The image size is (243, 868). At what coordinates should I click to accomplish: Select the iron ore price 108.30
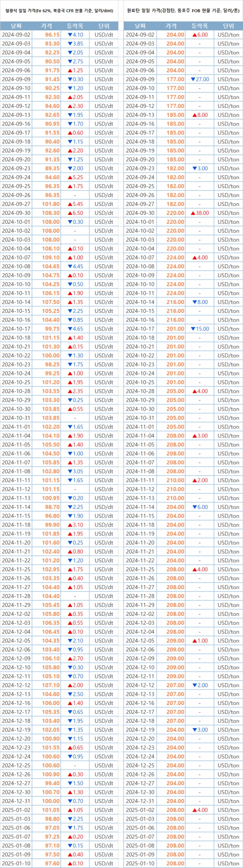51,213
